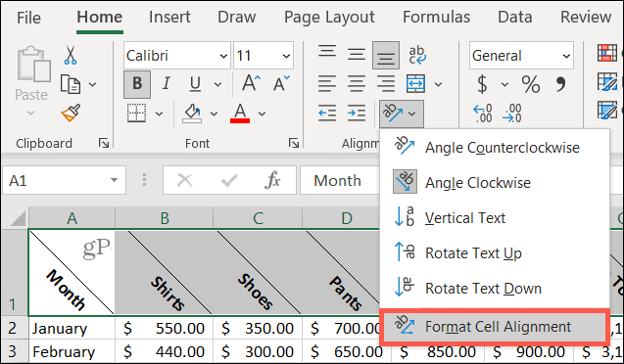
Task: Open the font size 11 dropdown
Action: point(286,56)
